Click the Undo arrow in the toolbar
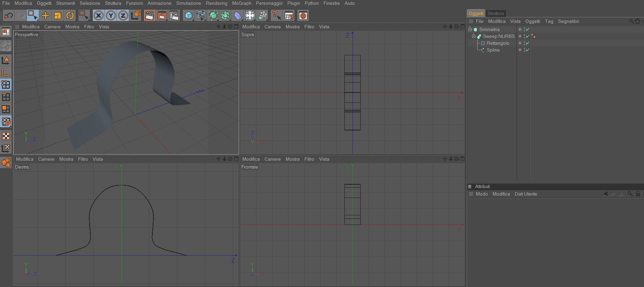644x287 pixels. point(9,16)
